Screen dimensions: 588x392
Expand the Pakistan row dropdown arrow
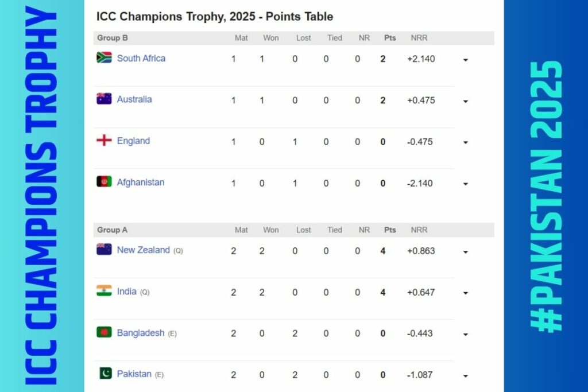click(465, 377)
